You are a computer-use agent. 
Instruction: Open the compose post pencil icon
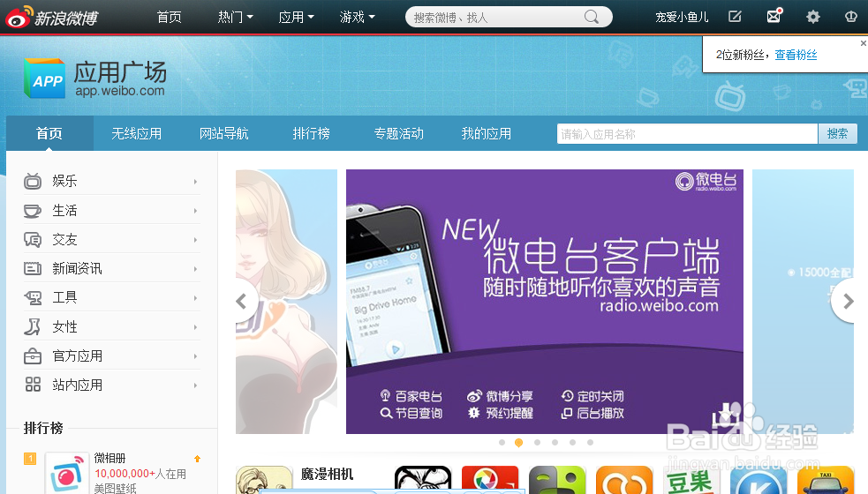pyautogui.click(x=735, y=17)
